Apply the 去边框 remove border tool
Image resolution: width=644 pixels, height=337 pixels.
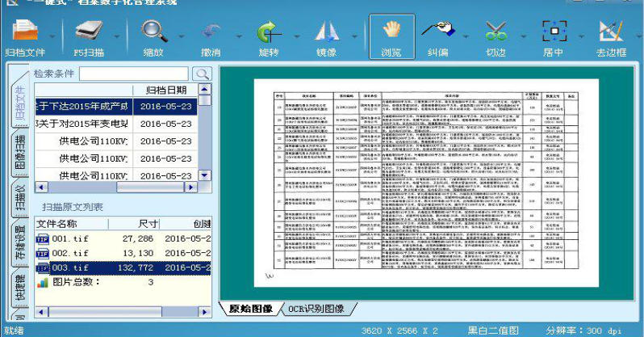click(x=611, y=32)
